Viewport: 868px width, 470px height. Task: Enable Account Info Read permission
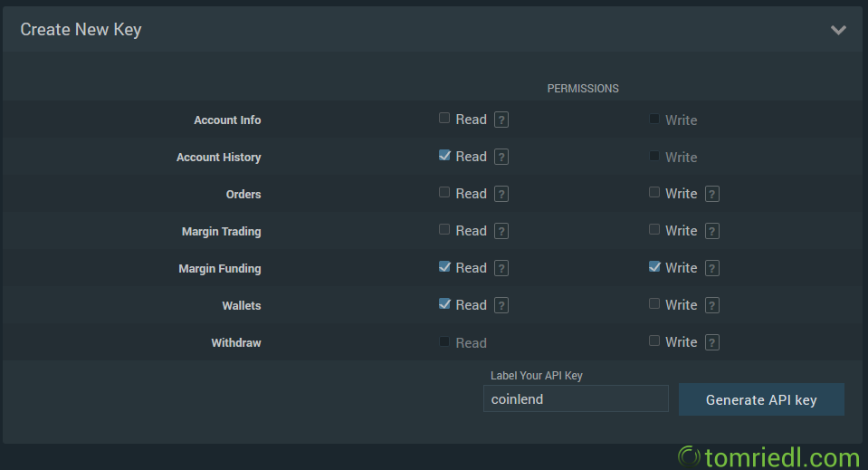point(444,118)
